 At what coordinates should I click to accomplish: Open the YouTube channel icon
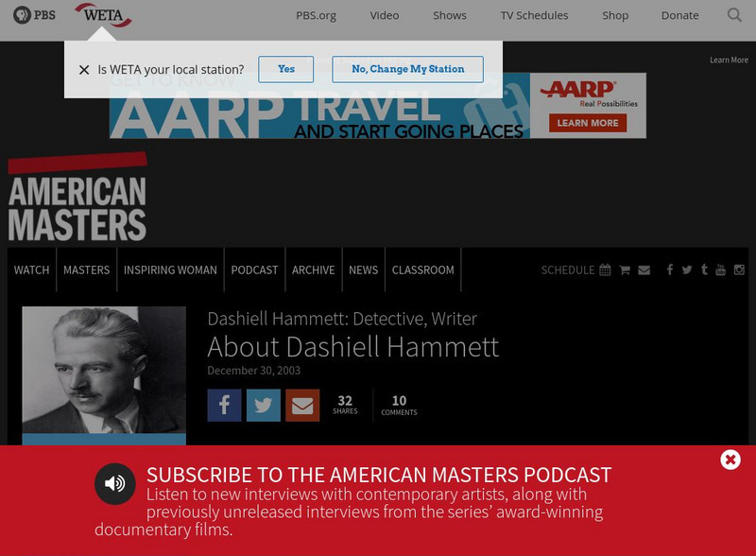721,269
